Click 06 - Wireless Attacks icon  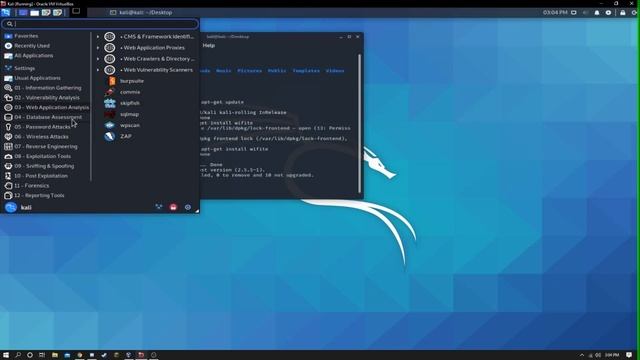pos(8,137)
